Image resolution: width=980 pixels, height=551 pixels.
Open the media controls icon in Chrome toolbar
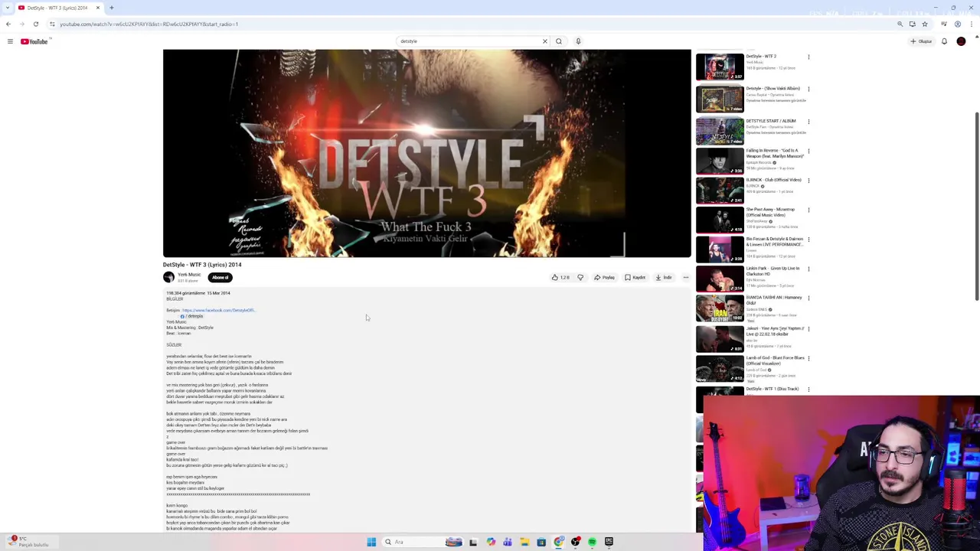tap(944, 24)
